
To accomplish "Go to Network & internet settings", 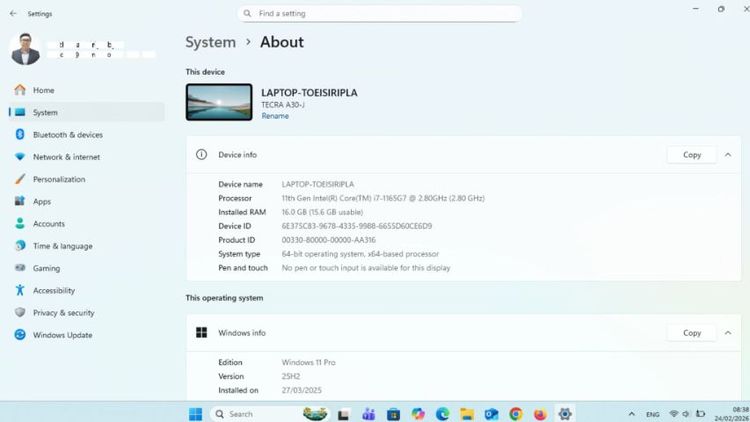I will (87, 157).
